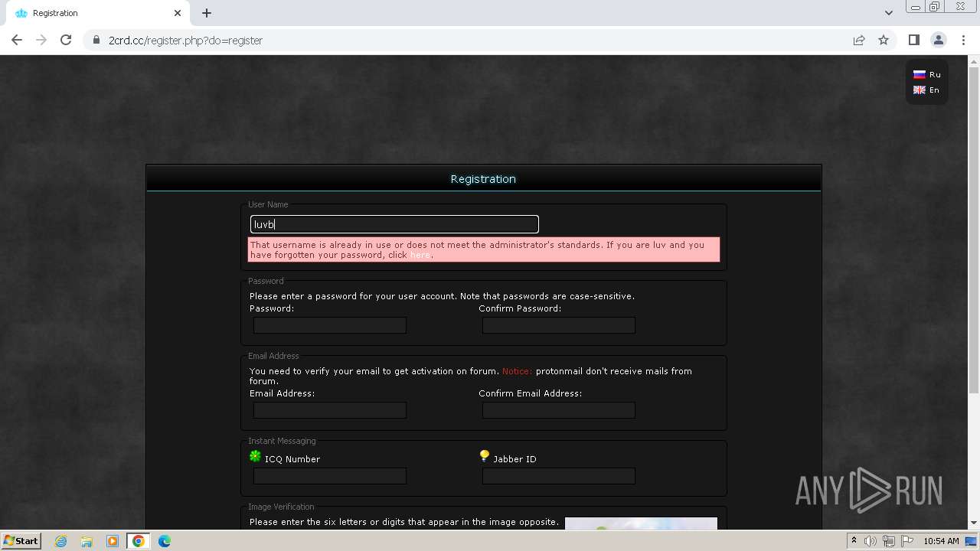Bookmark this page with star icon

[x=884, y=40]
